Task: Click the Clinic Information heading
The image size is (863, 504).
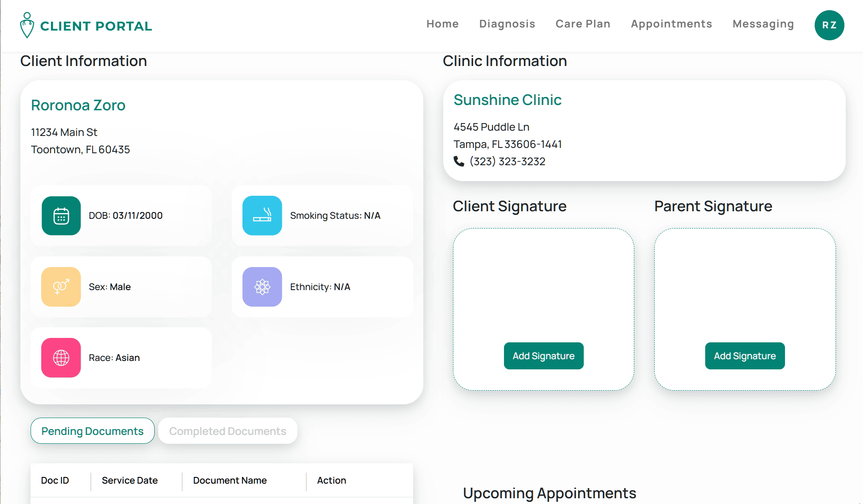Action: (505, 61)
